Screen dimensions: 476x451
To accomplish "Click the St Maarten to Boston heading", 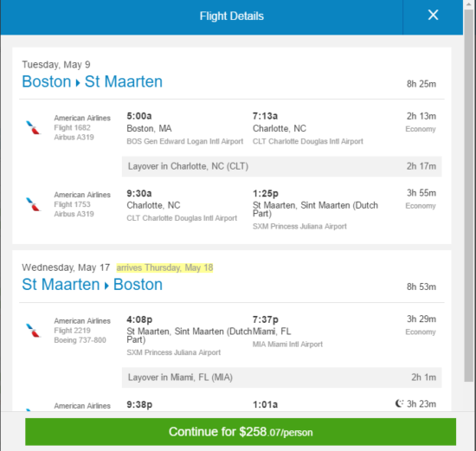I will pyautogui.click(x=93, y=285).
